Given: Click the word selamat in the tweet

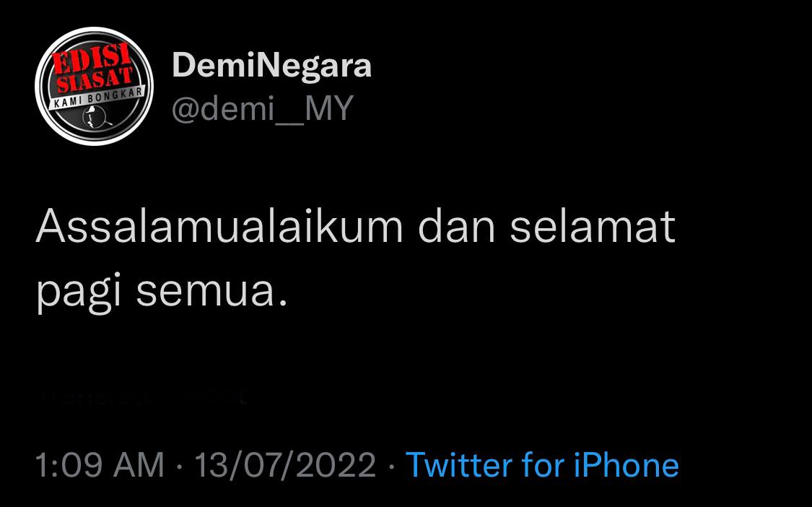Looking at the screenshot, I should [593, 227].
